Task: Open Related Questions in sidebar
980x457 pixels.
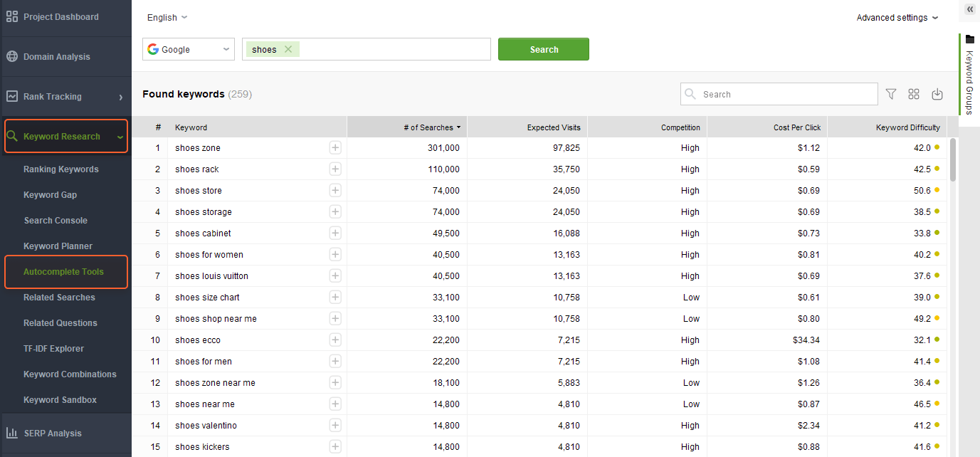Action: 60,323
